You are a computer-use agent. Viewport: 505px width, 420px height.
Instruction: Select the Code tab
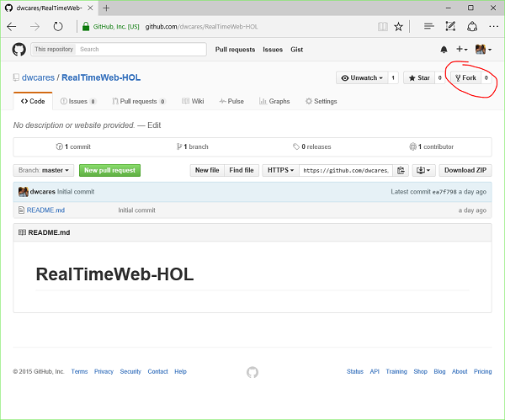33,101
